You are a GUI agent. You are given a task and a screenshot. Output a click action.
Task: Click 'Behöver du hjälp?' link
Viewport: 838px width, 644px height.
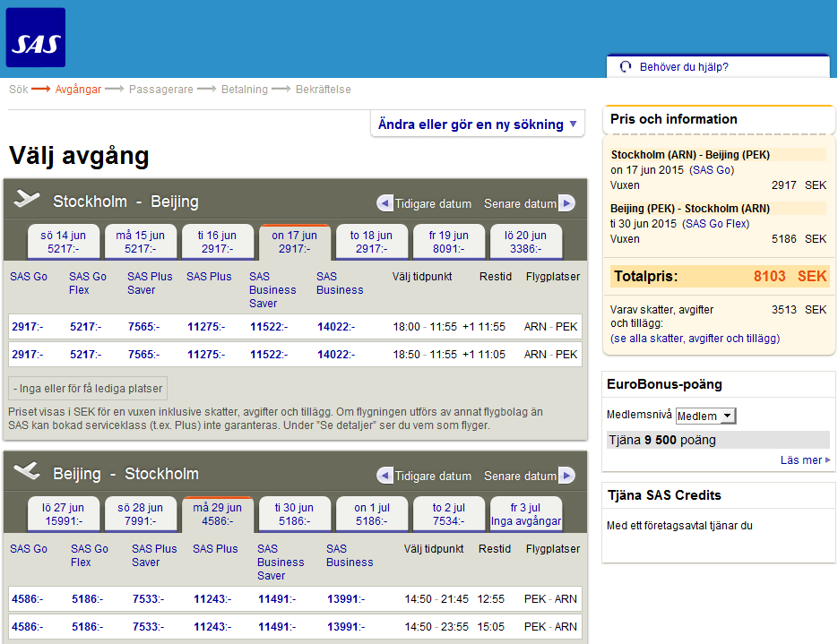click(684, 67)
